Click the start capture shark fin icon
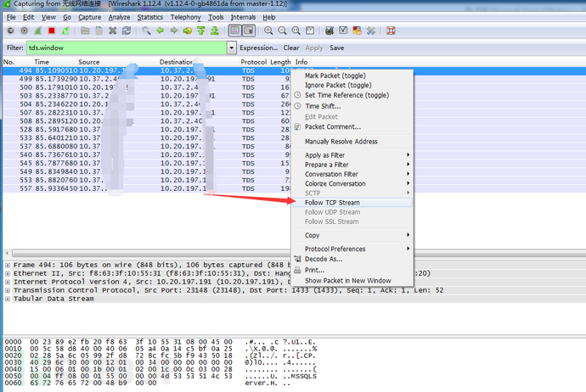Image resolution: width=586 pixels, height=392 pixels. (37, 31)
